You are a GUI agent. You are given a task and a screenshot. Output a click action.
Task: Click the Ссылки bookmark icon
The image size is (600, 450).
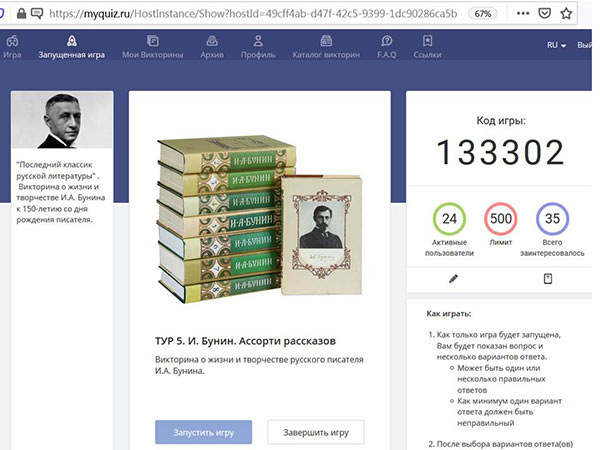(427, 41)
